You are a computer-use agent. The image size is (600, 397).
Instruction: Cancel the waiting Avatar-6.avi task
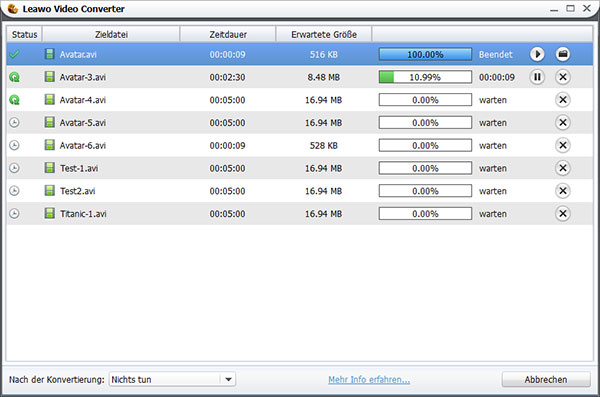coord(562,145)
